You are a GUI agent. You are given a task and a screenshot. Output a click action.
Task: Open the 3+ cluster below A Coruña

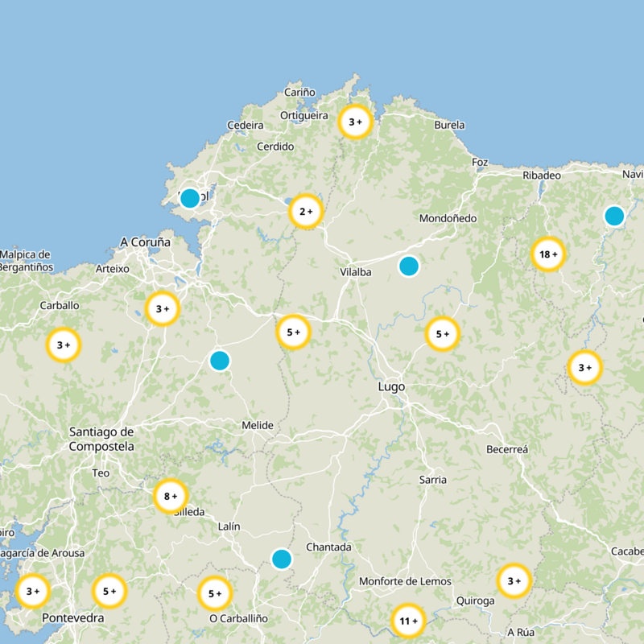[x=163, y=309]
